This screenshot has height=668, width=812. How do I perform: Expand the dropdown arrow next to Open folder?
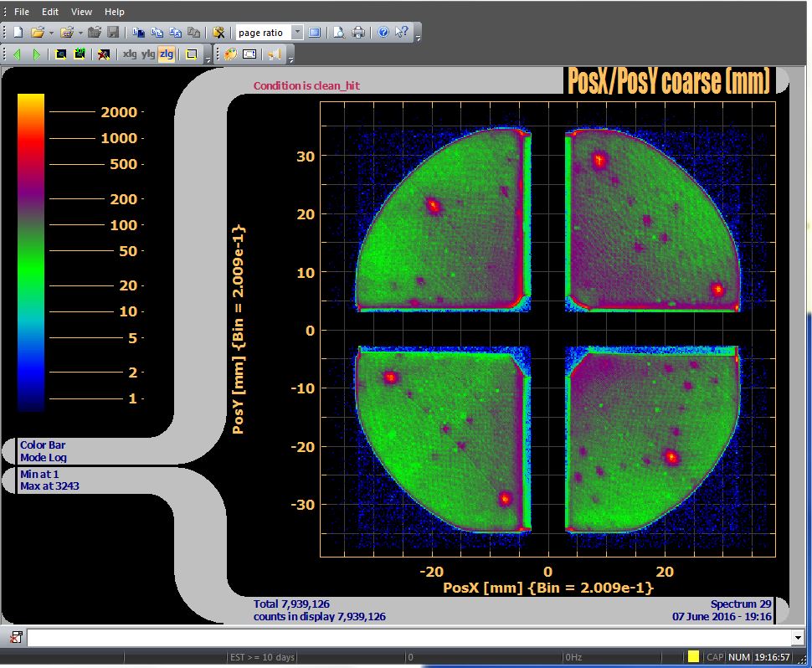pyautogui.click(x=51, y=33)
